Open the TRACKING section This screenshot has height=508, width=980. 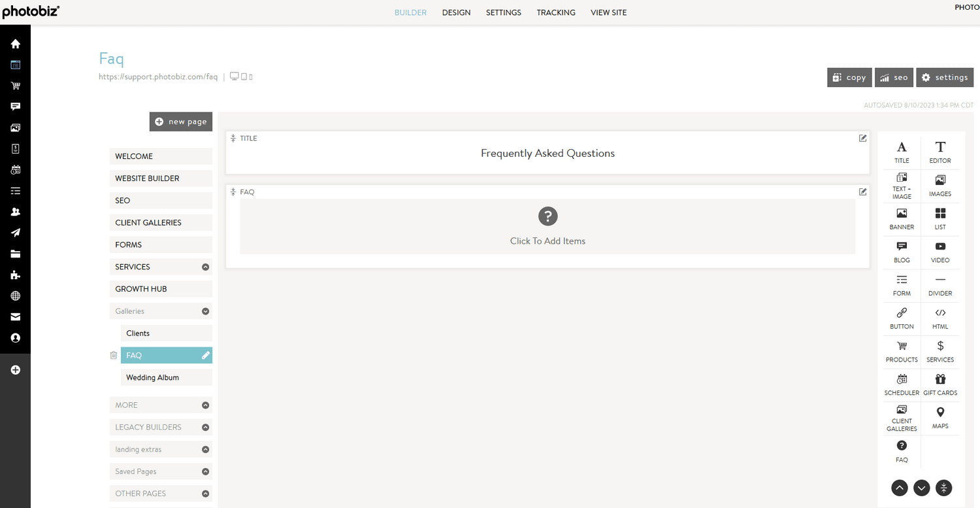tap(555, 12)
